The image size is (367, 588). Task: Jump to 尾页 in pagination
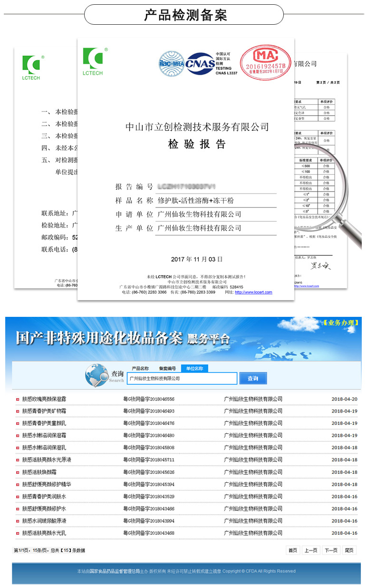click(349, 550)
